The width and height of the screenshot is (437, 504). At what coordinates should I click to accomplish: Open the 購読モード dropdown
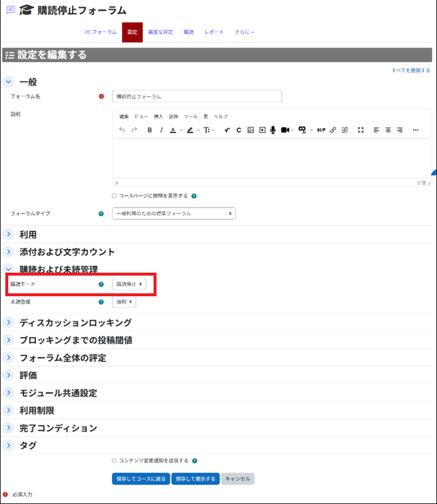[x=129, y=284]
